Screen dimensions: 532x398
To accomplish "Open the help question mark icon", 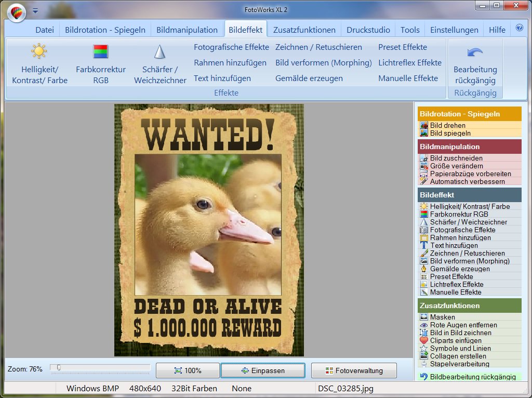I will tap(519, 28).
